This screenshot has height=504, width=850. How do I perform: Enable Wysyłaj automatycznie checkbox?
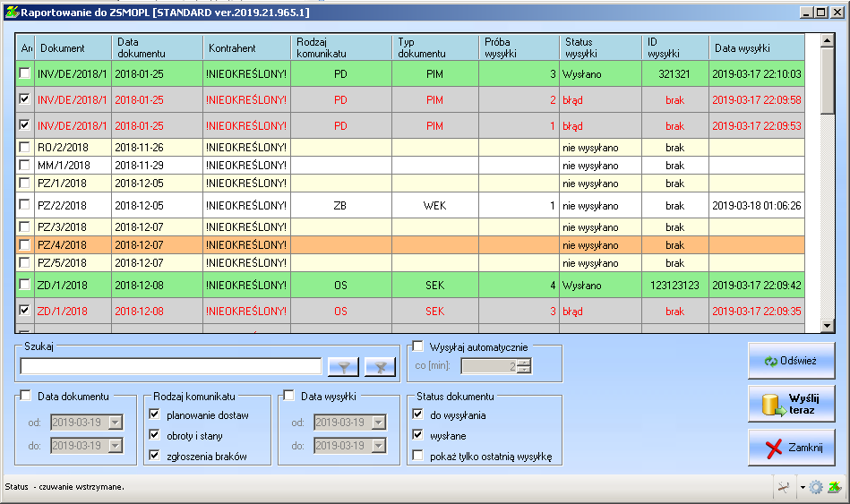(x=418, y=346)
